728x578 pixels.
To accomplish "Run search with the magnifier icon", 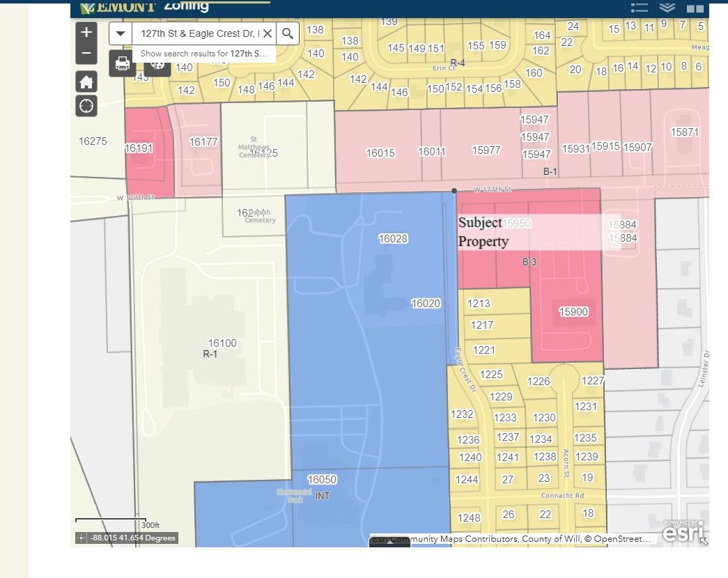I will click(288, 33).
